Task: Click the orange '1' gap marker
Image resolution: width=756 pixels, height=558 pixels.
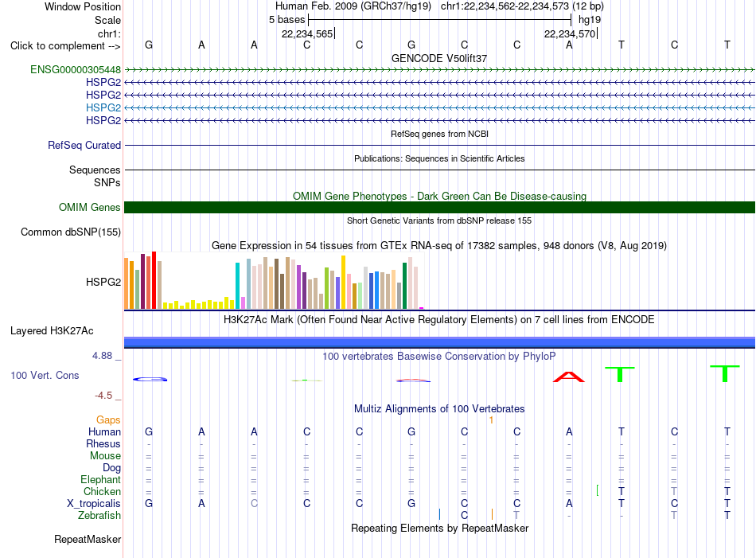Action: point(491,420)
